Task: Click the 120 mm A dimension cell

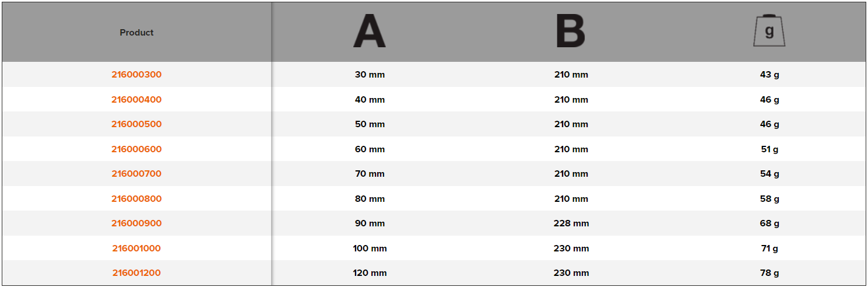Action: 370,273
